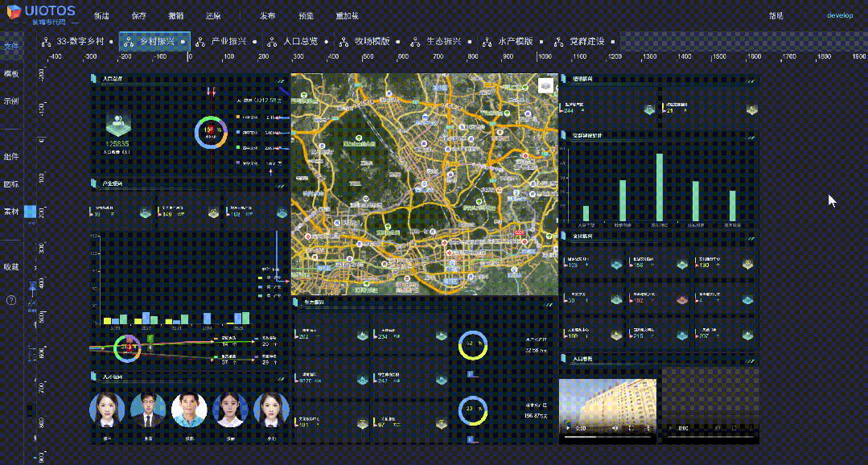Open the 文件 sidebar panel
This screenshot has height=465, width=868.
(11, 47)
